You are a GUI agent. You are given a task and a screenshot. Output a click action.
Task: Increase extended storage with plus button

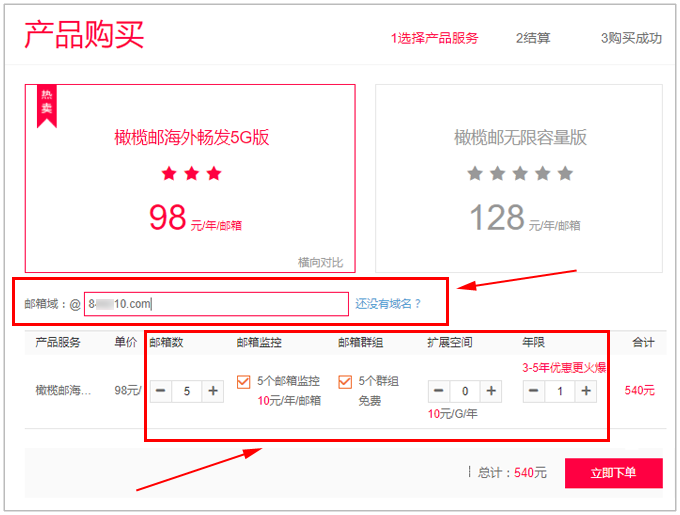(x=490, y=392)
